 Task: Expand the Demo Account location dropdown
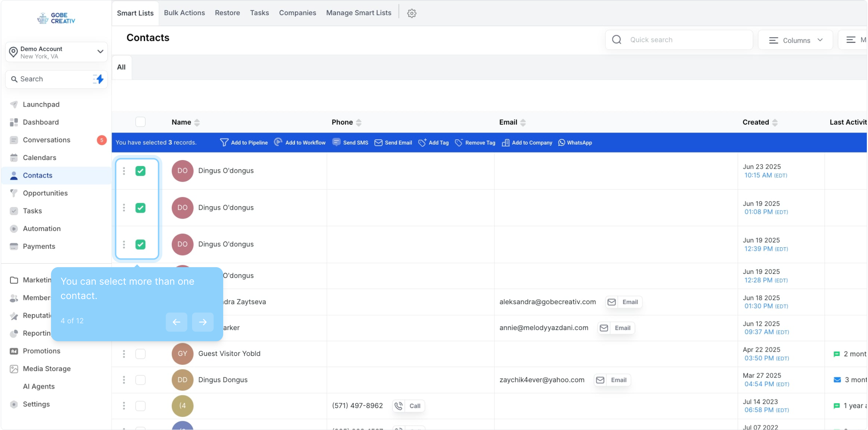click(x=100, y=52)
